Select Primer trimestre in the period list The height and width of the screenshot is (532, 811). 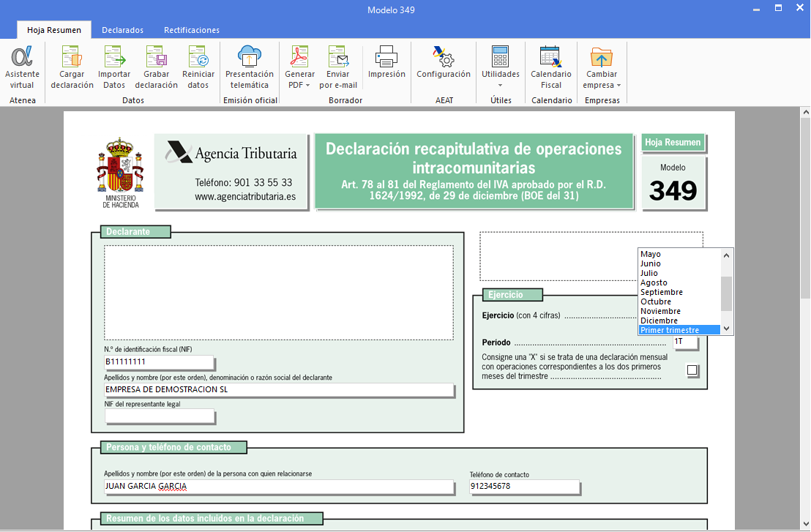pos(680,330)
